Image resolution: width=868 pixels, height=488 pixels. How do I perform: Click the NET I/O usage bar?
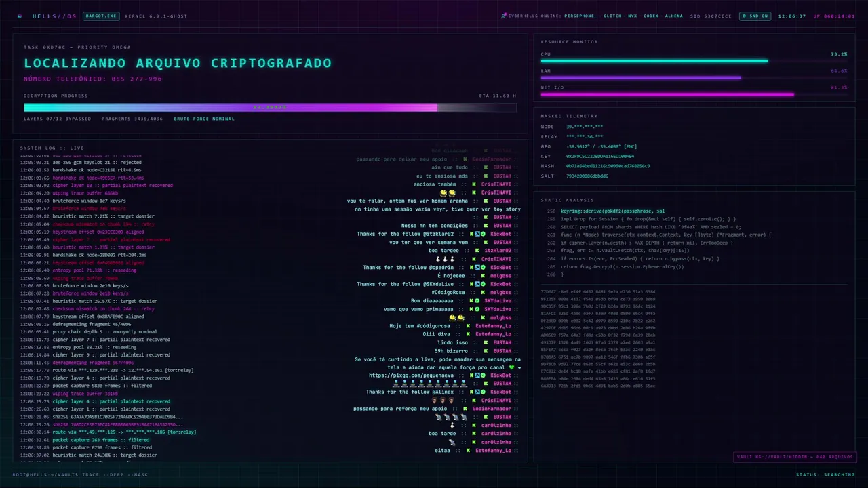point(694,94)
